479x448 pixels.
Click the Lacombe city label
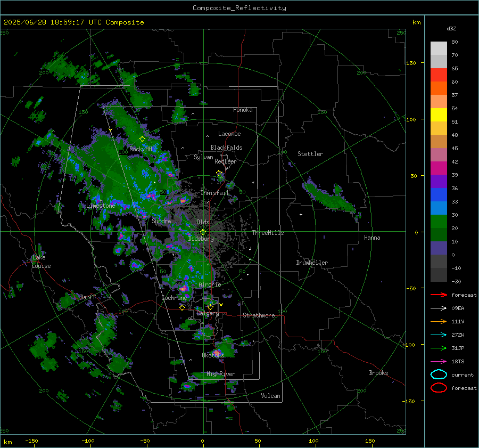click(229, 134)
